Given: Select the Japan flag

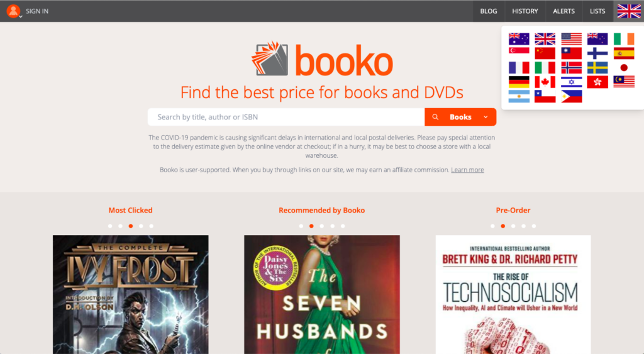Looking at the screenshot, I should pyautogui.click(x=624, y=68).
